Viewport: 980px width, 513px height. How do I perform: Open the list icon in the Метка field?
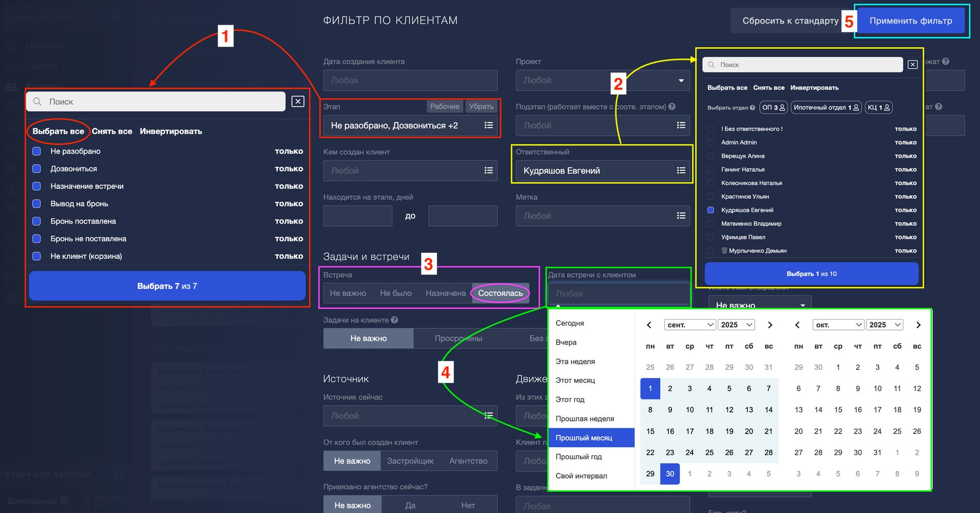681,215
